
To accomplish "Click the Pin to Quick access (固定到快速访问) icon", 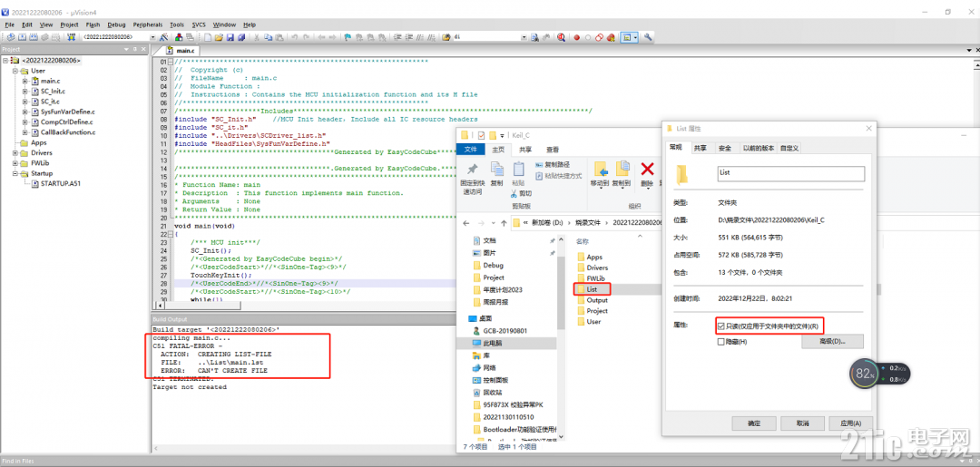I will [473, 170].
